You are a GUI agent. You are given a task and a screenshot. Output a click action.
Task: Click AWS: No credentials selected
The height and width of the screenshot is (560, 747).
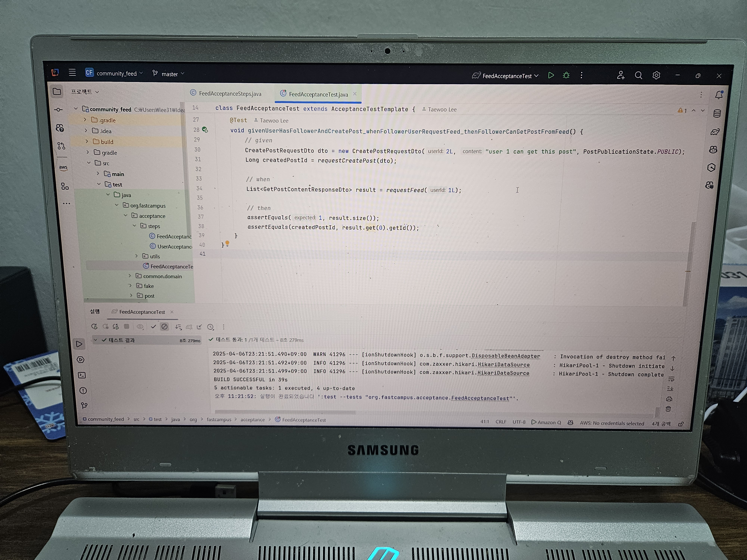[612, 423]
